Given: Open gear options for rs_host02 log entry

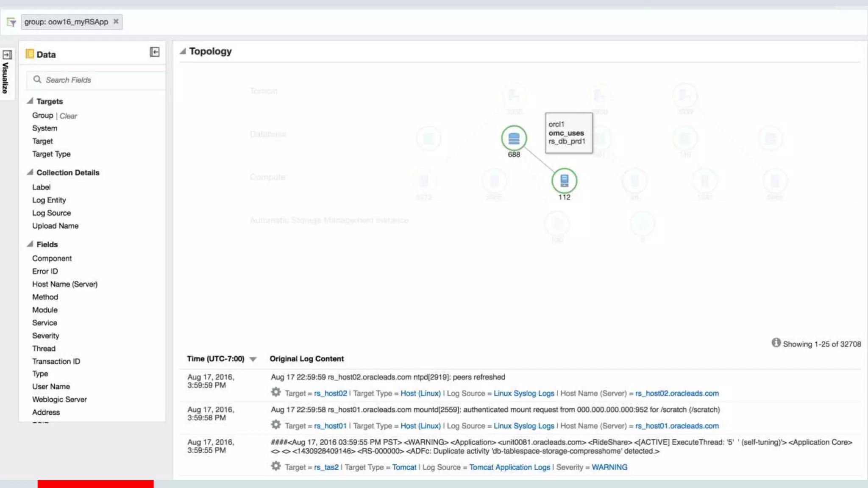Looking at the screenshot, I should 276,392.
